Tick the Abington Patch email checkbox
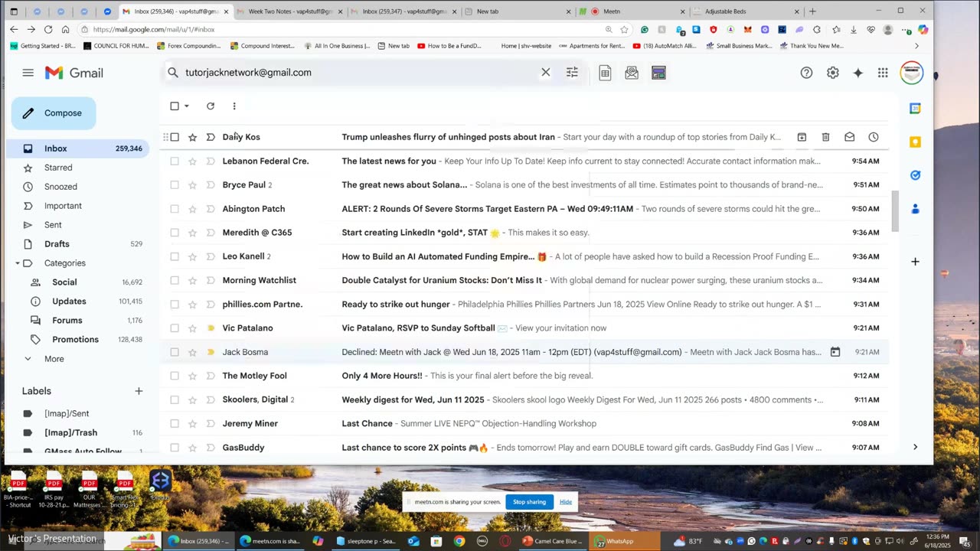980x551 pixels. coord(175,209)
